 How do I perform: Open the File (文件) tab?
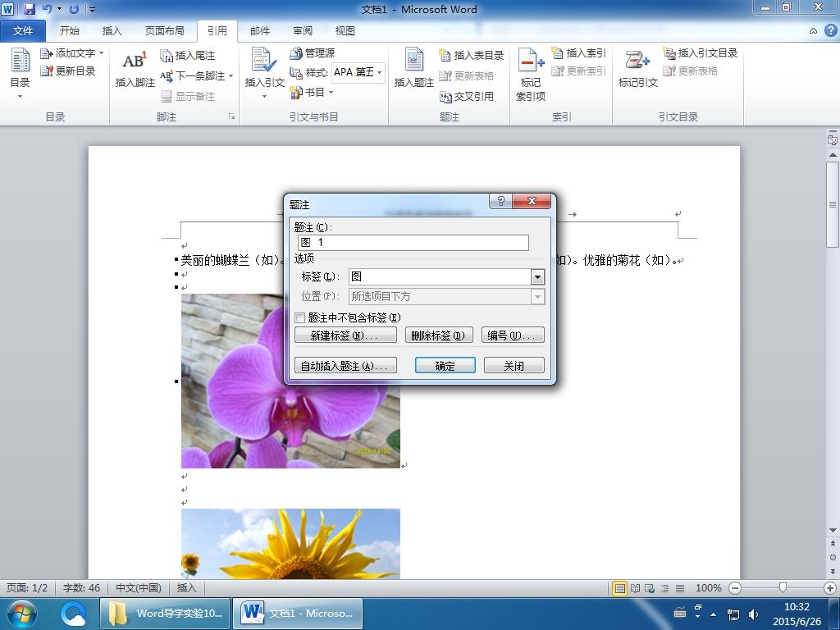click(22, 31)
